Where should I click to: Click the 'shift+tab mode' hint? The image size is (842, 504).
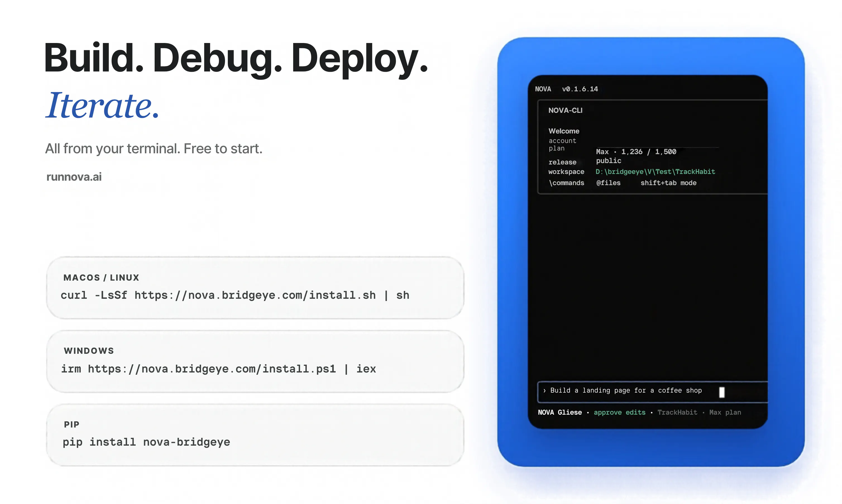pos(668,183)
